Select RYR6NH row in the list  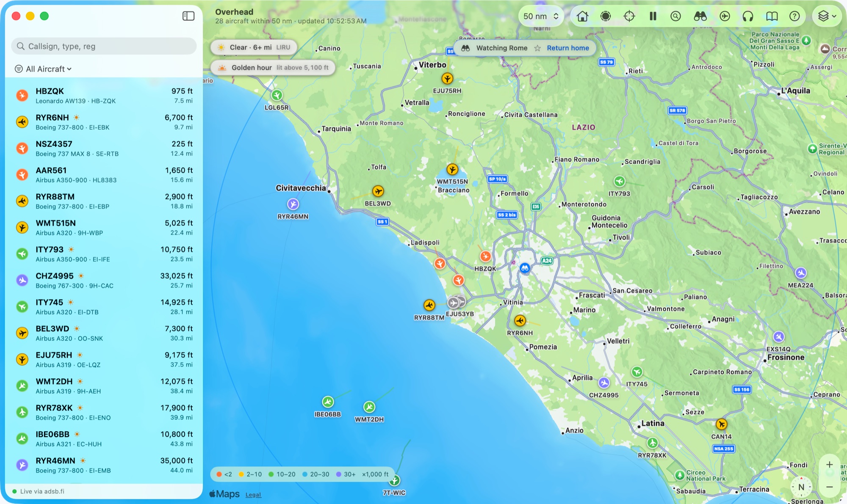(x=104, y=122)
